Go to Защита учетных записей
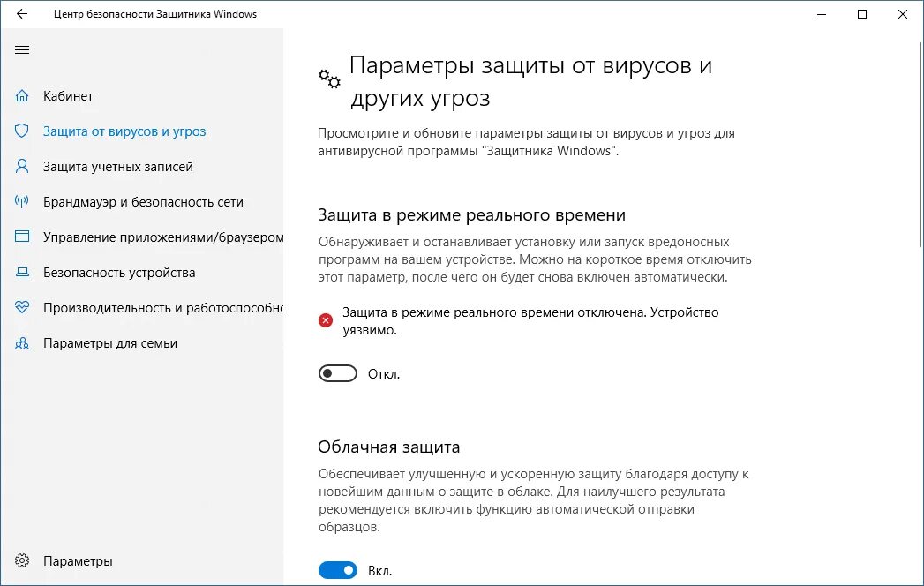 point(118,167)
